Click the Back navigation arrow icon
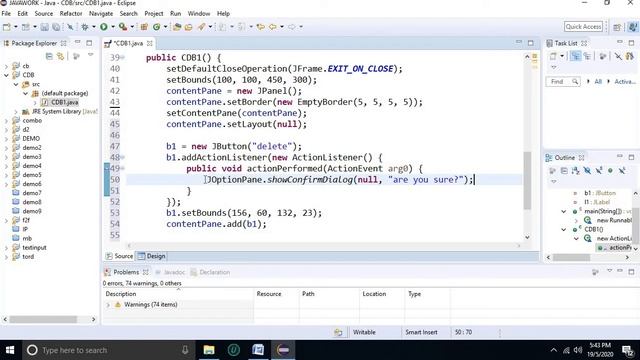The width and height of the screenshot is (640, 360). click(272, 27)
